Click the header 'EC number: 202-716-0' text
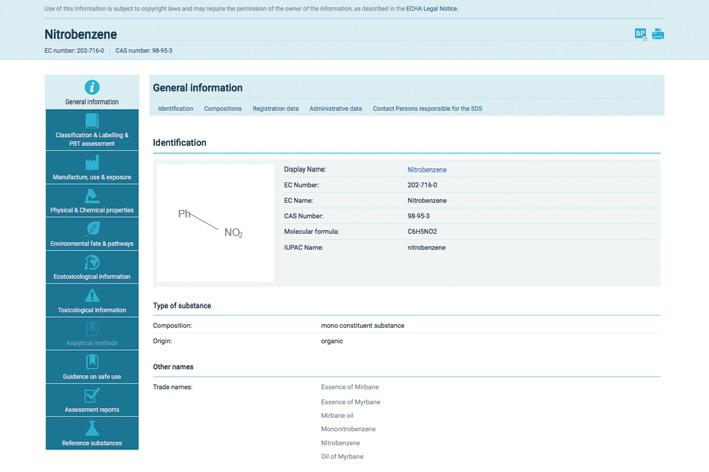This screenshot has height=472, width=709. pos(74,51)
